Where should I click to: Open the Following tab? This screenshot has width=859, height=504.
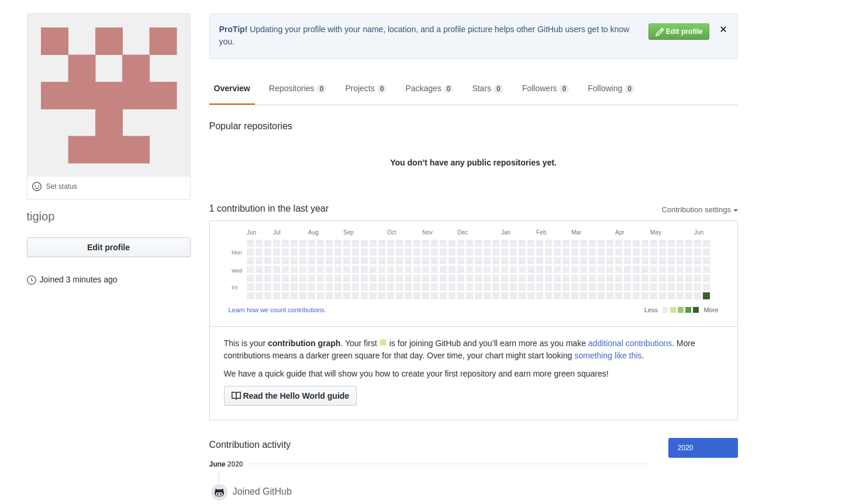[x=610, y=89]
